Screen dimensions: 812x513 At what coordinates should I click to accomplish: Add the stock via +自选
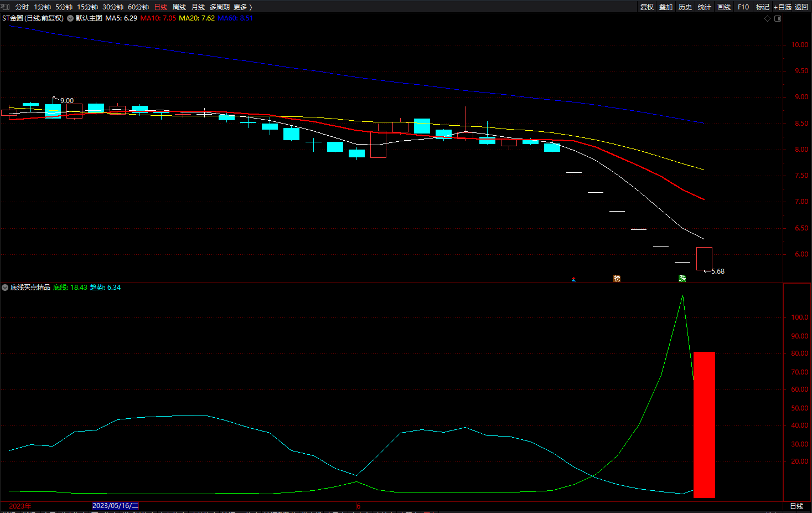click(782, 7)
